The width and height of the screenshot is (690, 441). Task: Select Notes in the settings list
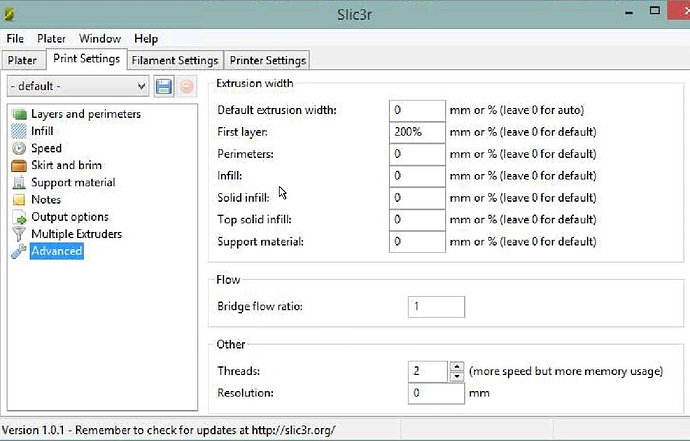click(x=46, y=200)
